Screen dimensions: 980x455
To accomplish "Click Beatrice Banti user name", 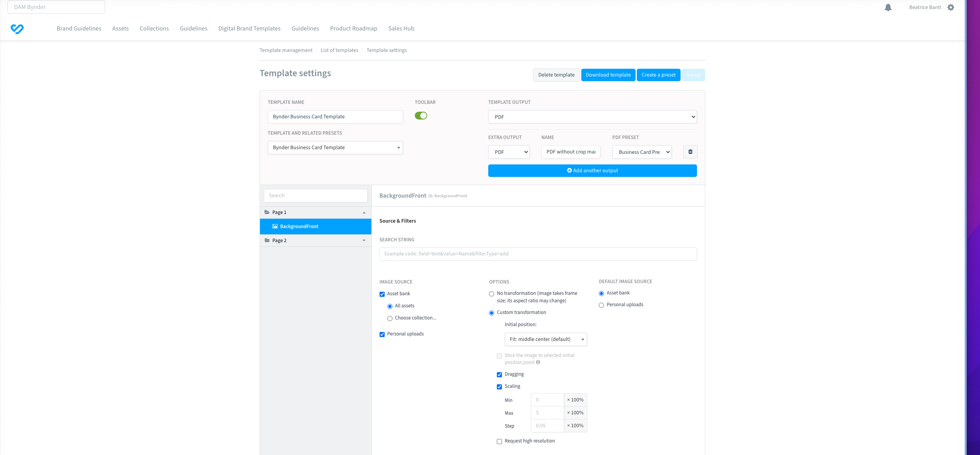I will pyautogui.click(x=925, y=7).
